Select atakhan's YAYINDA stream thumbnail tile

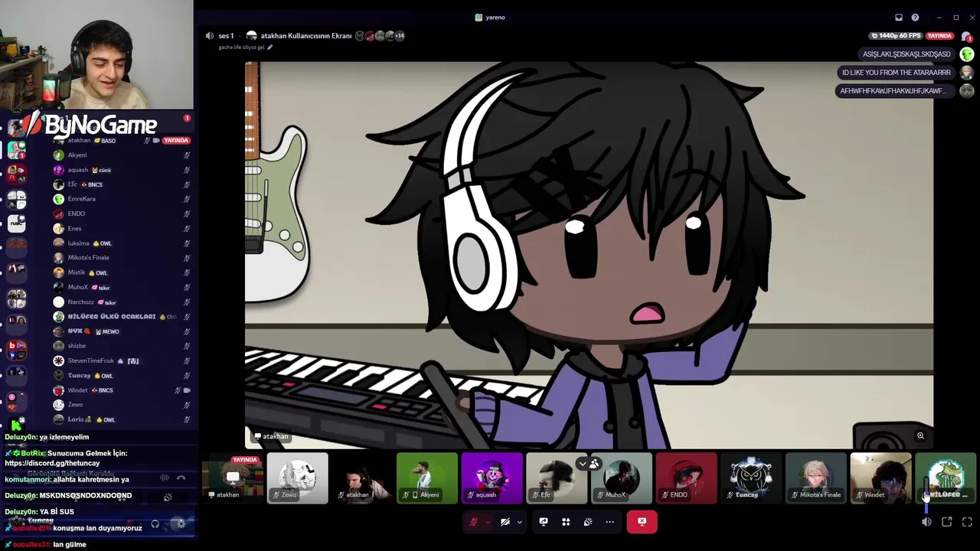coord(233,478)
